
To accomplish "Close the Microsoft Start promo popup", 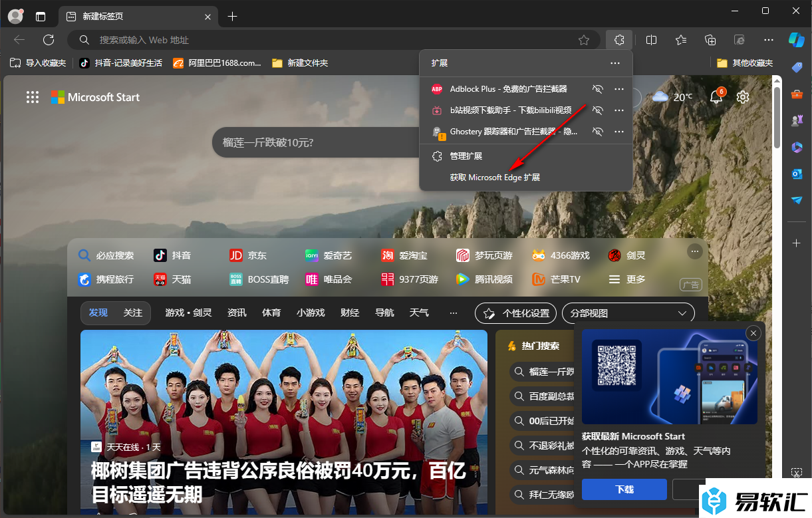I will pos(753,333).
